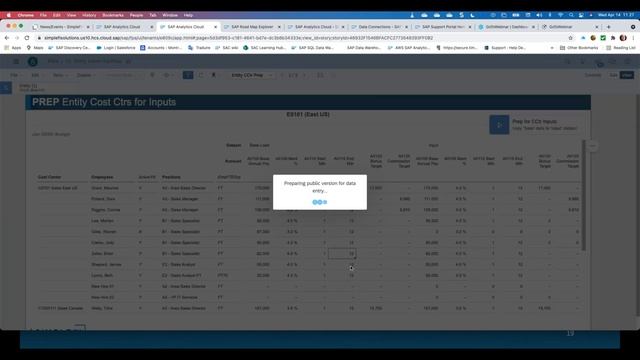Select the Cost Center column header
The image size is (640, 360).
pos(49,177)
